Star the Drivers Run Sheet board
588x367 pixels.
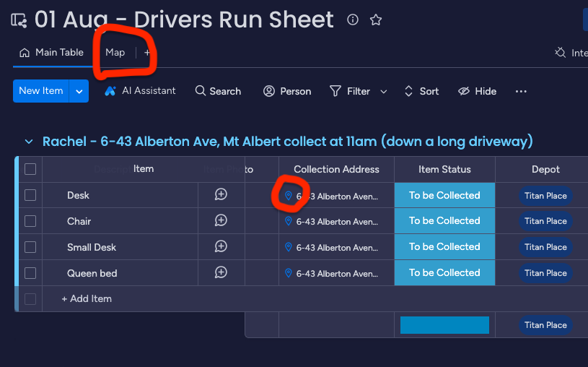(375, 20)
